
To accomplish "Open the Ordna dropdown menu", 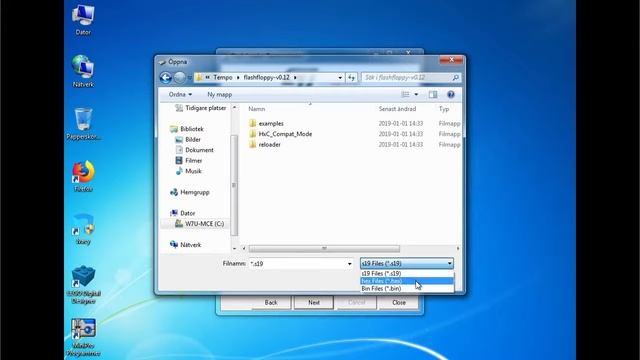I will [180, 94].
